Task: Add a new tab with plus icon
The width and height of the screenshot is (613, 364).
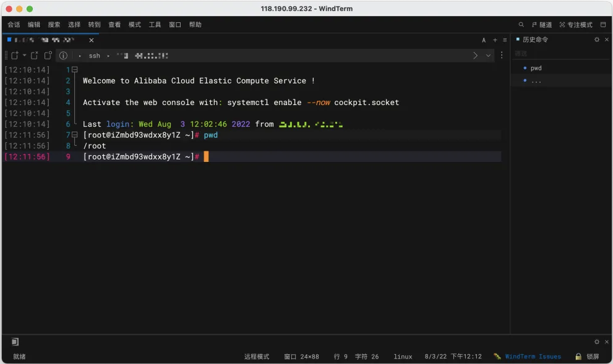Action: coord(495,40)
